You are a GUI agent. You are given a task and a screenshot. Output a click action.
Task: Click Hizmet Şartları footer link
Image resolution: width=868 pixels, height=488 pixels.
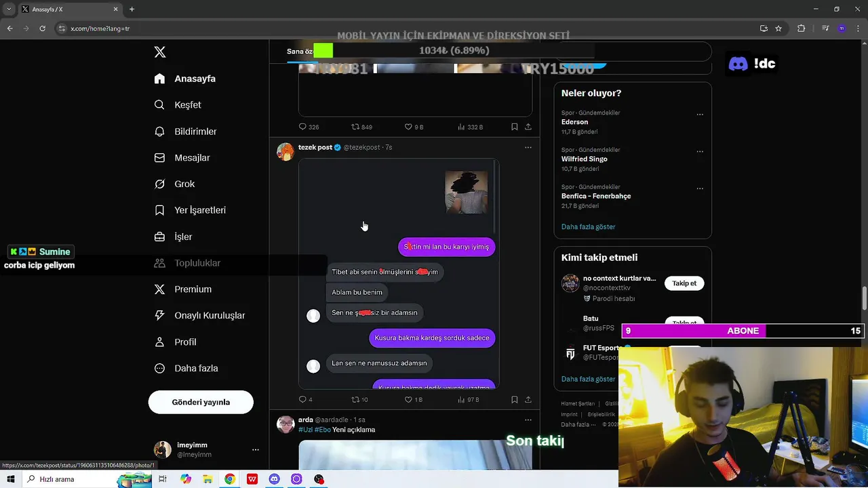pos(578,404)
